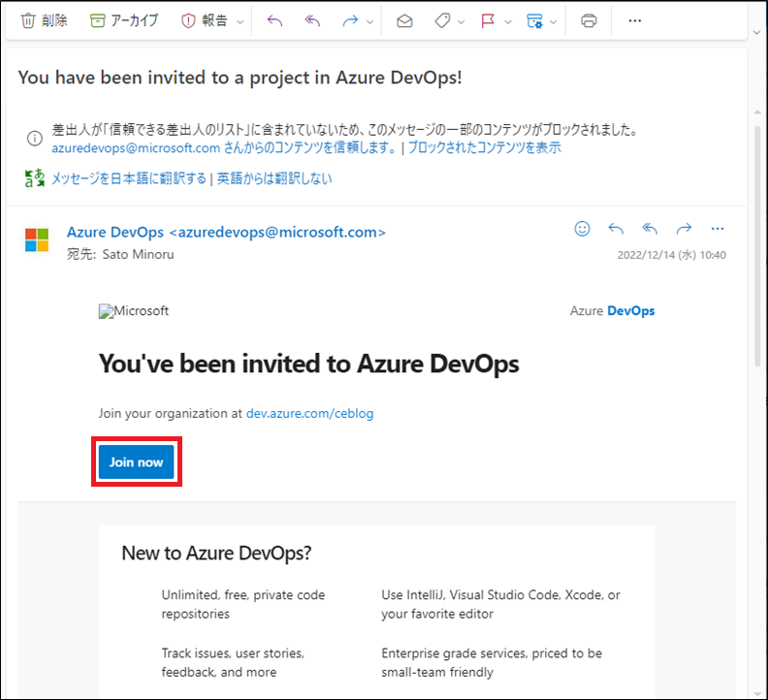The height and width of the screenshot is (700, 768).
Task: Expand the flag options dropdown
Action: (508, 21)
